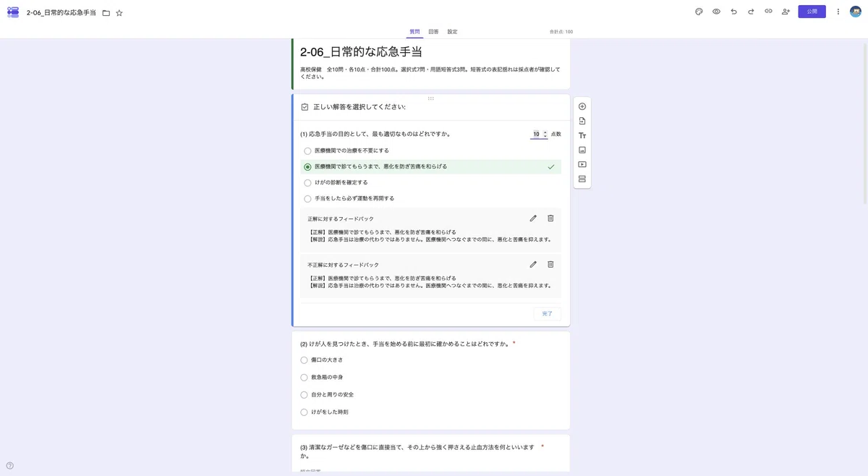Select 傷口の大きさ radio option
868x476 pixels.
tap(304, 360)
